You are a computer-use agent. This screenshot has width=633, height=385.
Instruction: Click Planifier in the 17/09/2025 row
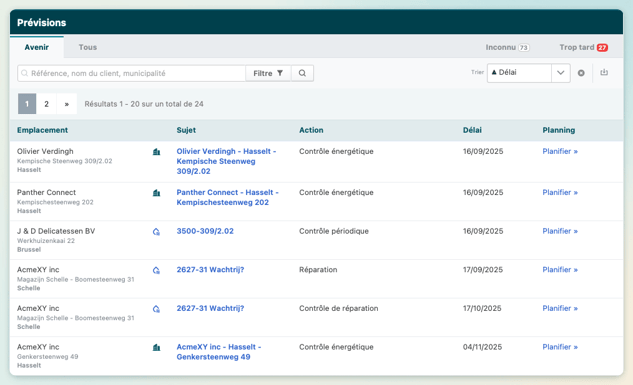(x=560, y=270)
